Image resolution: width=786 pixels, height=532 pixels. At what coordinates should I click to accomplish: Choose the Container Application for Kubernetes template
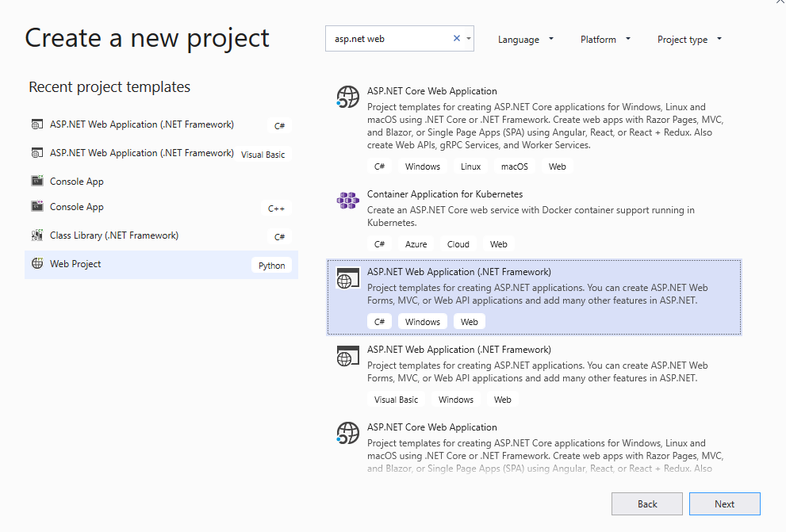coord(444,194)
